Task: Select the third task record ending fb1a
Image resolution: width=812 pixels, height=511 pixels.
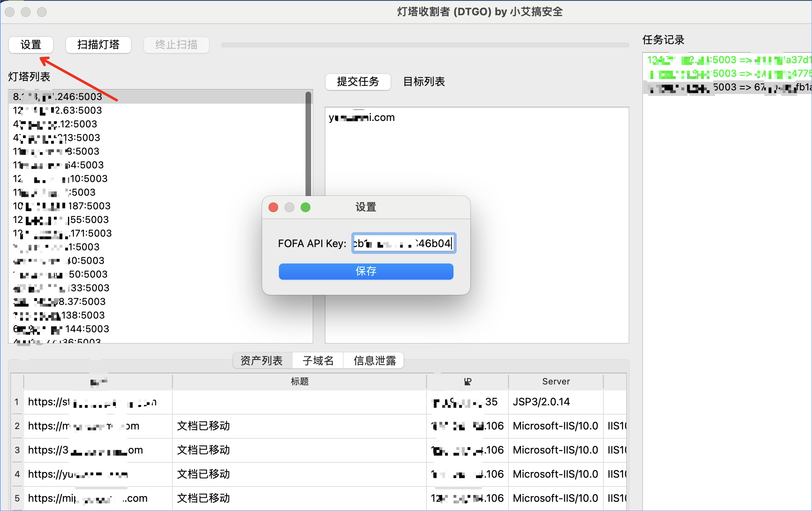Action: (x=728, y=87)
